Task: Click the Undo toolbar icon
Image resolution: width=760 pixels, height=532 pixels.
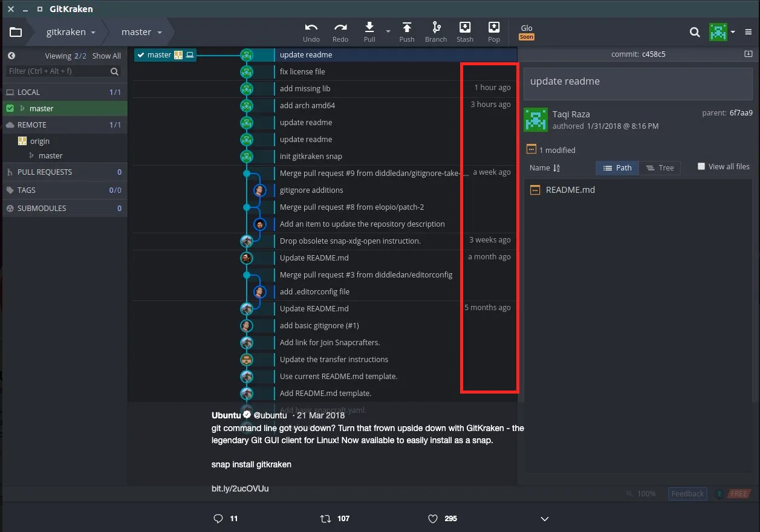Action: pyautogui.click(x=311, y=28)
